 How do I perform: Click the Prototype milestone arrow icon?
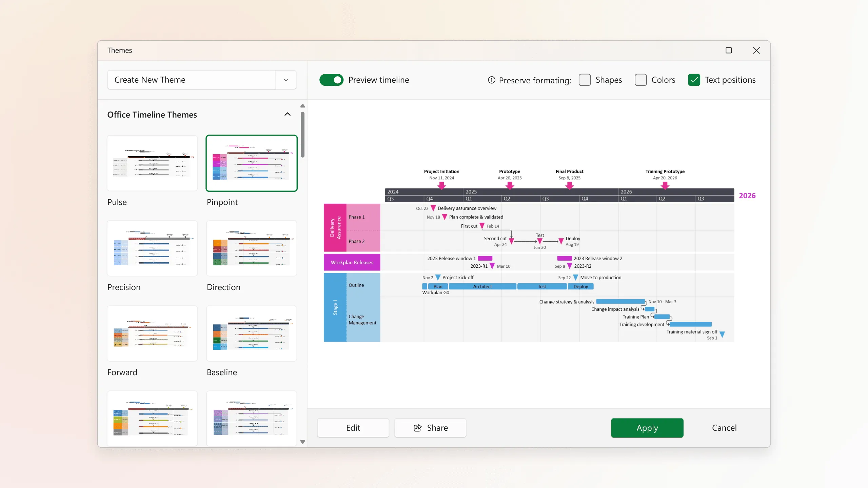[510, 185]
